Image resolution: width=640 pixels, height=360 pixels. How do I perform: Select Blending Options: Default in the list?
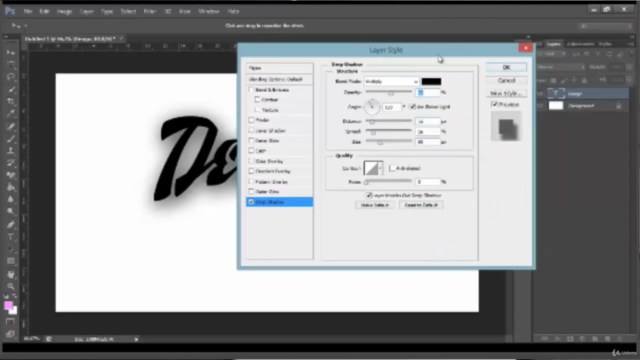[x=280, y=79]
